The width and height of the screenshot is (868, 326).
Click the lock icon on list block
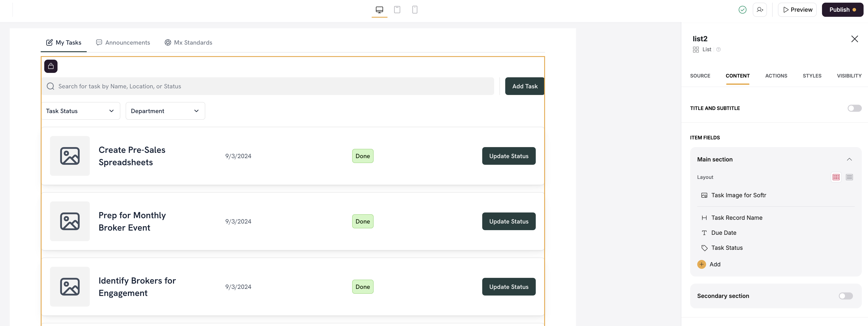(51, 66)
